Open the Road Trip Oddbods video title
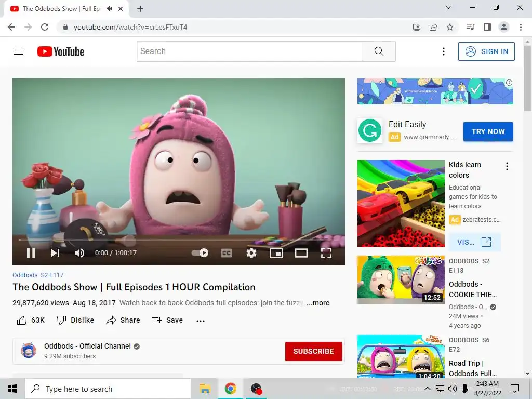 click(472, 368)
